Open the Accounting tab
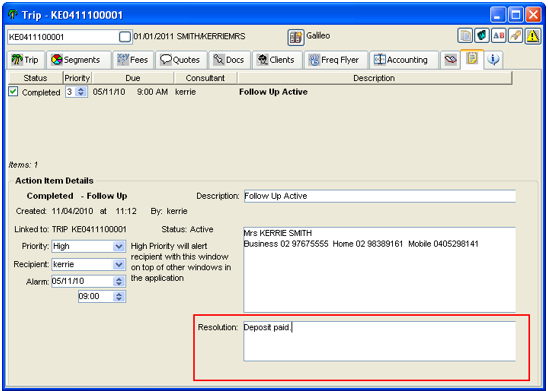 tap(404, 60)
